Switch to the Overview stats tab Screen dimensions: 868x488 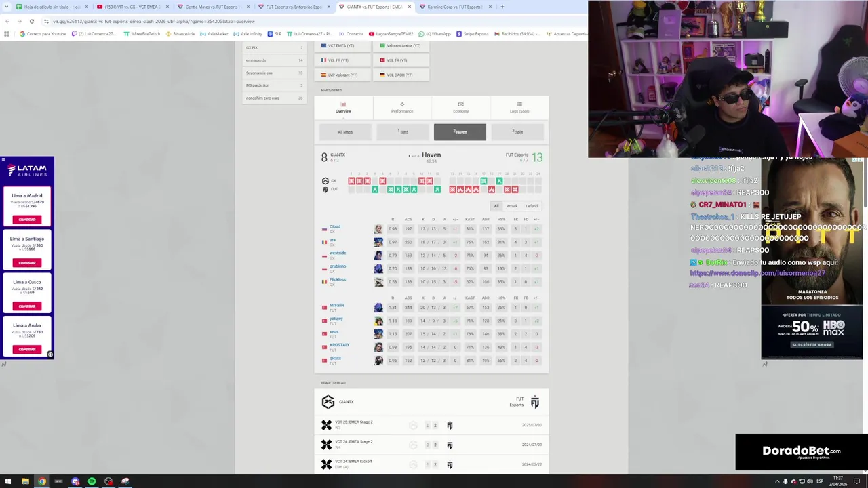coord(343,108)
